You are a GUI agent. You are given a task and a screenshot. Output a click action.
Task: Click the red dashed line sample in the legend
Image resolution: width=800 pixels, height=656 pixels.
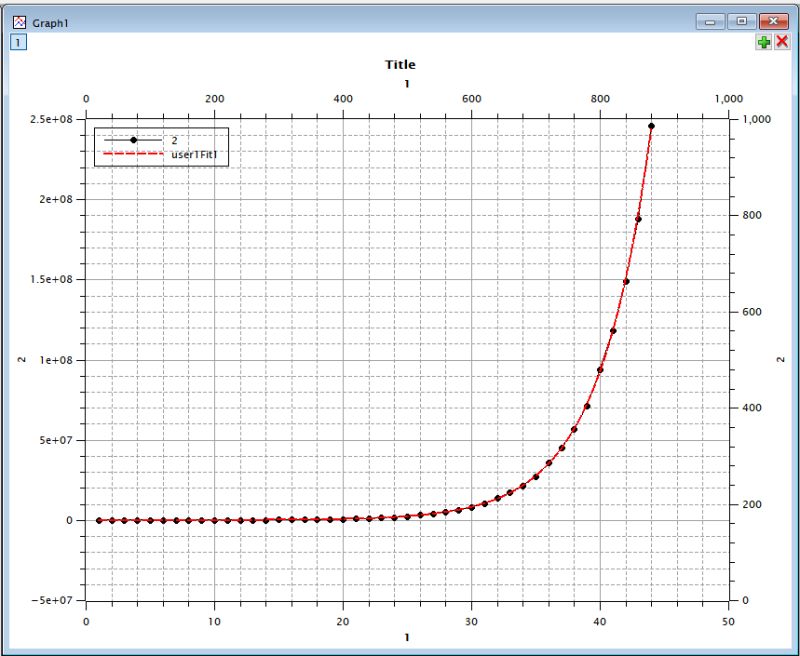(133, 155)
